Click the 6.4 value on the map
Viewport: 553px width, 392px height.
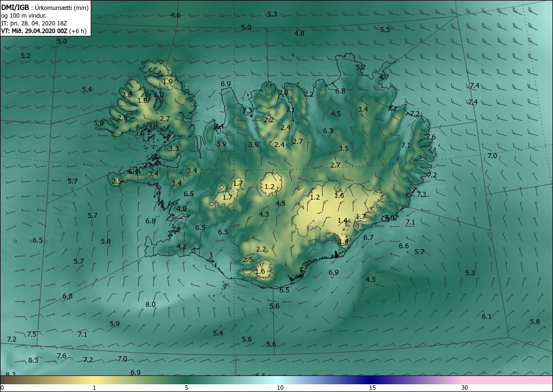133,172
